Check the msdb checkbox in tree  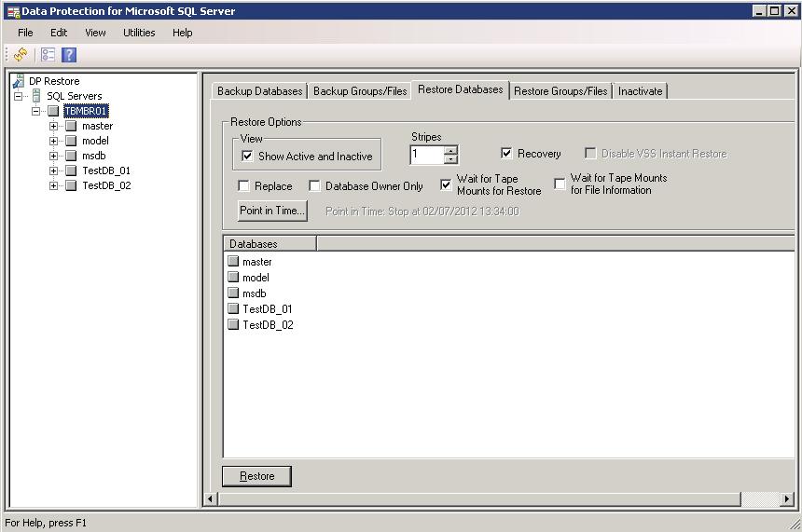(x=72, y=156)
